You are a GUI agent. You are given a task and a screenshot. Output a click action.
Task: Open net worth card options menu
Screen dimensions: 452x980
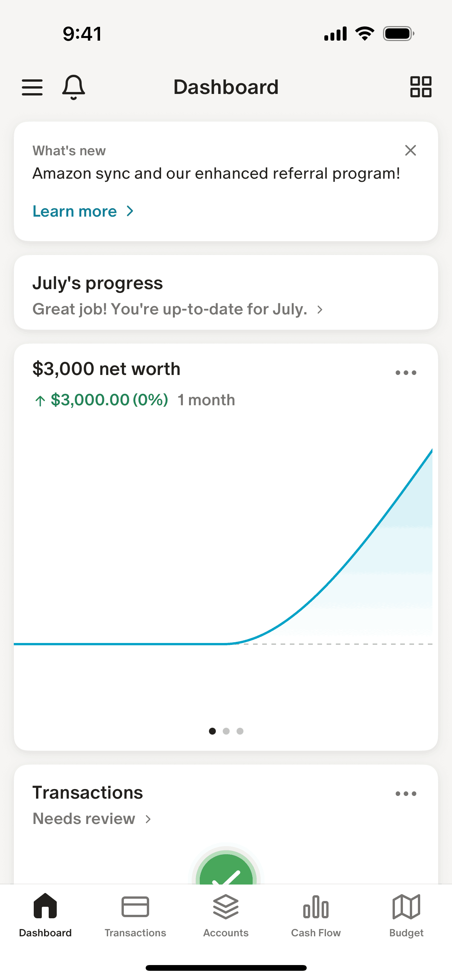tap(406, 372)
